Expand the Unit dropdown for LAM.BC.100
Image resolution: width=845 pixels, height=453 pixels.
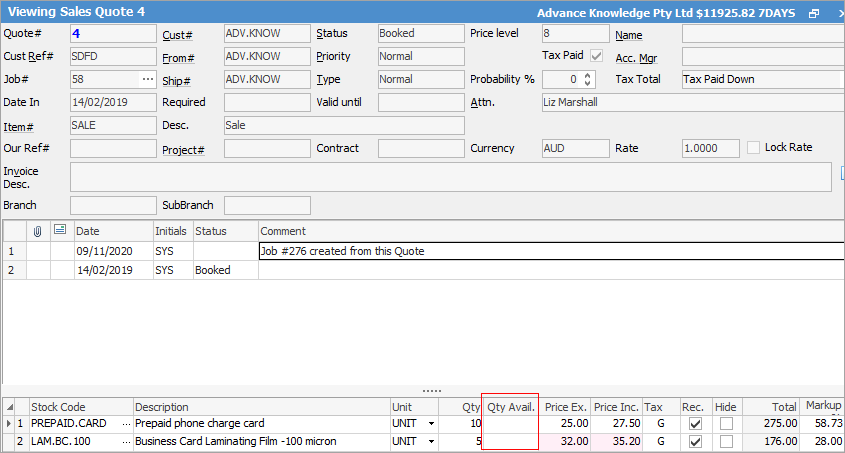(x=431, y=441)
